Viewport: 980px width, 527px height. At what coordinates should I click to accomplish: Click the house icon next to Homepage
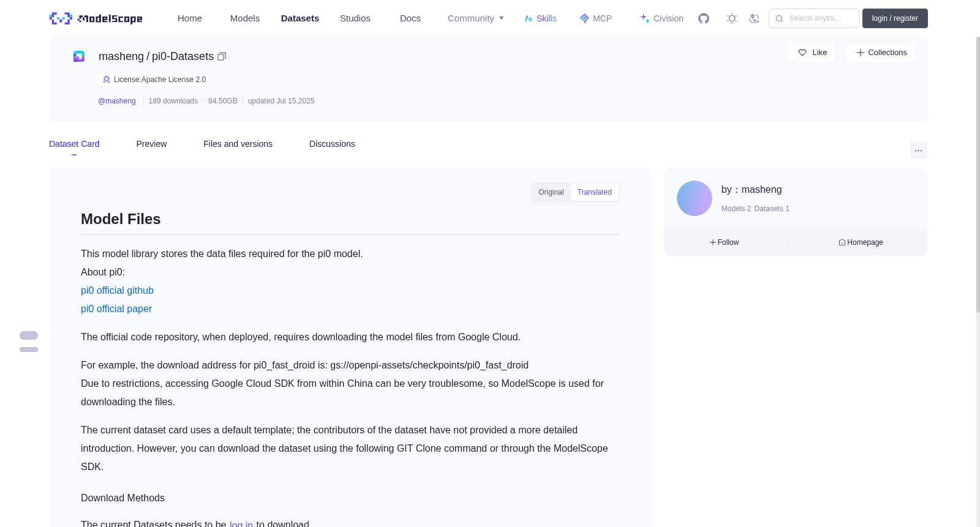[842, 242]
